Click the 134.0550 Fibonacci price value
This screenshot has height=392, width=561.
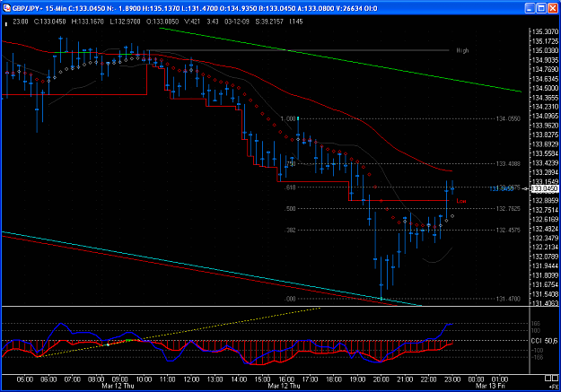(508, 118)
